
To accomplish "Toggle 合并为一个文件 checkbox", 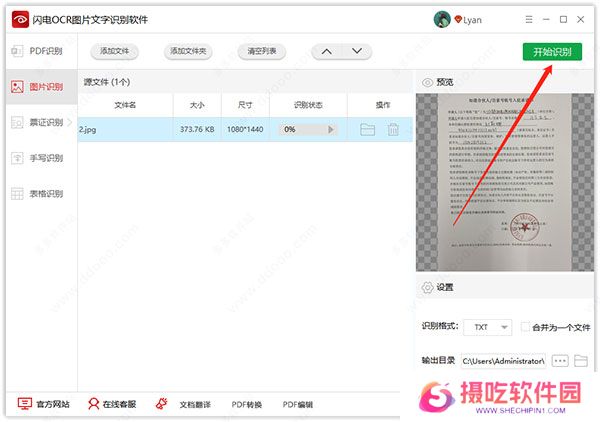I will (526, 327).
